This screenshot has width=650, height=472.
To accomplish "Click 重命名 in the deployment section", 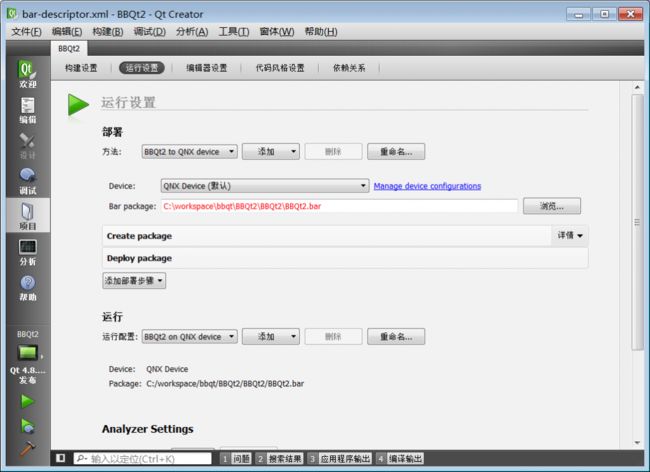I will pyautogui.click(x=396, y=152).
